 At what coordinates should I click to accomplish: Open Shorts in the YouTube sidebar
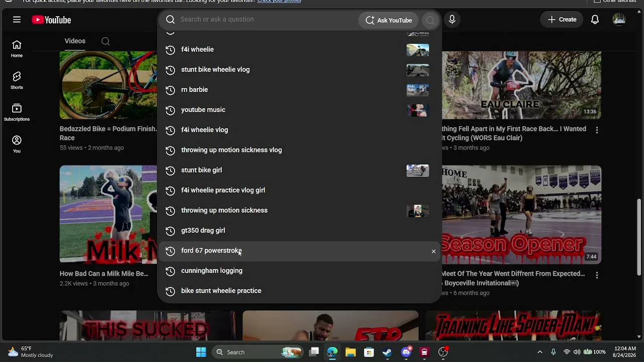17,80
